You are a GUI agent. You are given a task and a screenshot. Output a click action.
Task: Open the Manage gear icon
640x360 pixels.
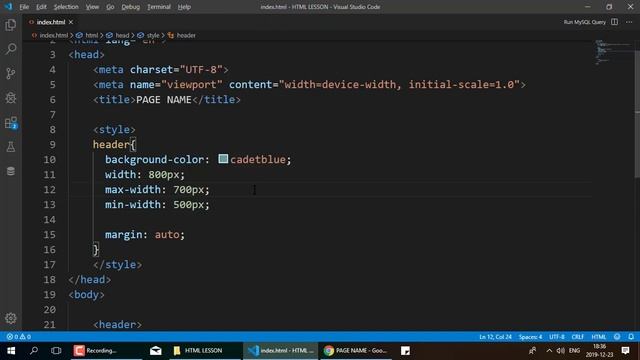pyautogui.click(x=11, y=318)
